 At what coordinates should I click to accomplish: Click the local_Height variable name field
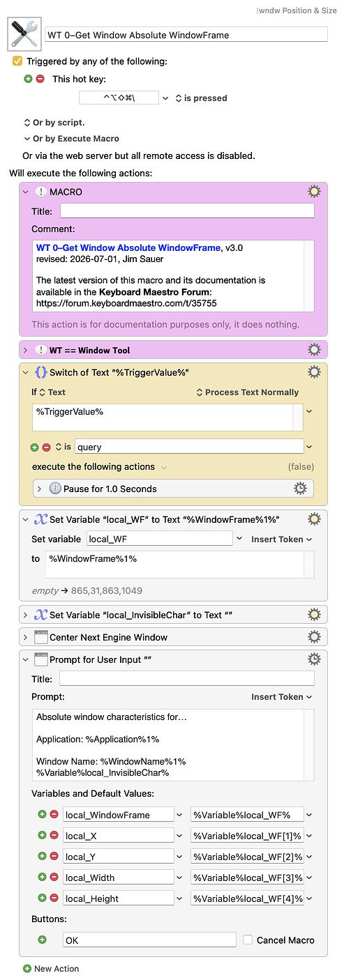point(118,898)
